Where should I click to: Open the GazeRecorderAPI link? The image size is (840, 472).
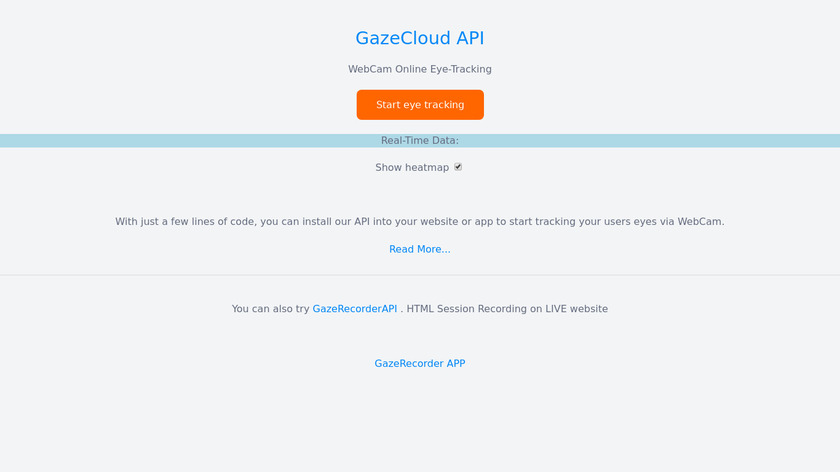point(355,309)
